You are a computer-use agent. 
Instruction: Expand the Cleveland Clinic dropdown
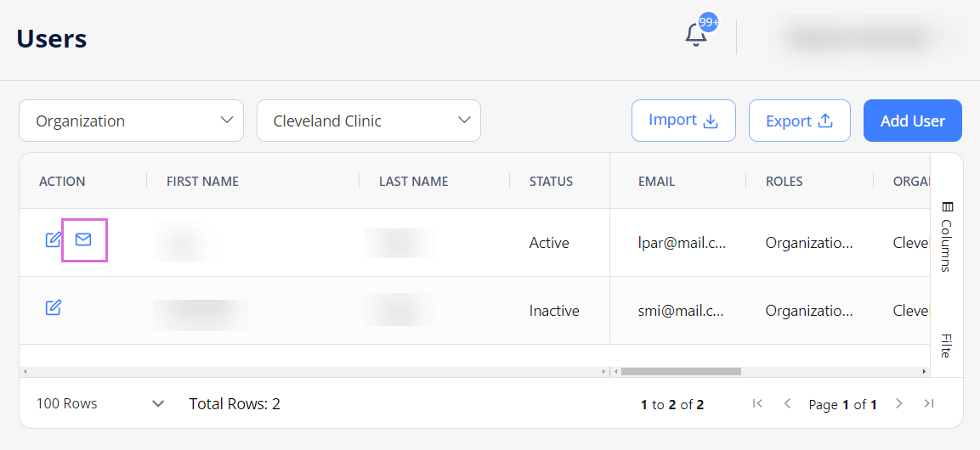pos(369,121)
